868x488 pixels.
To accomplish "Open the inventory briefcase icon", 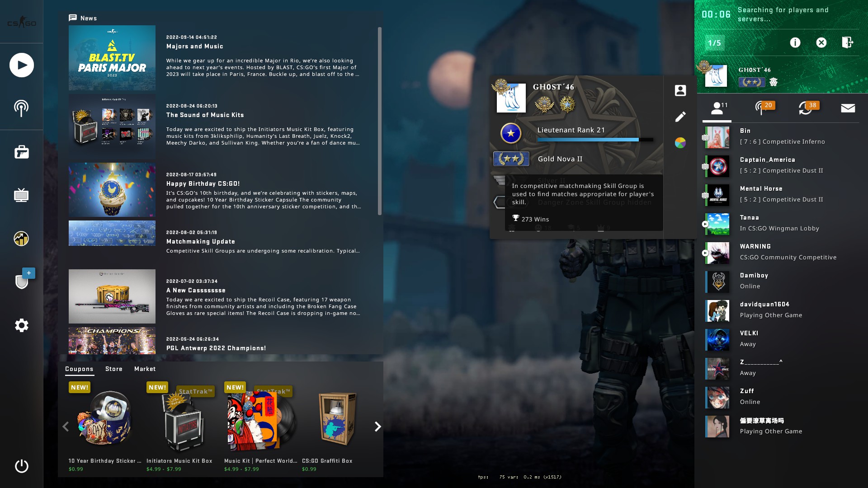I will (x=21, y=152).
